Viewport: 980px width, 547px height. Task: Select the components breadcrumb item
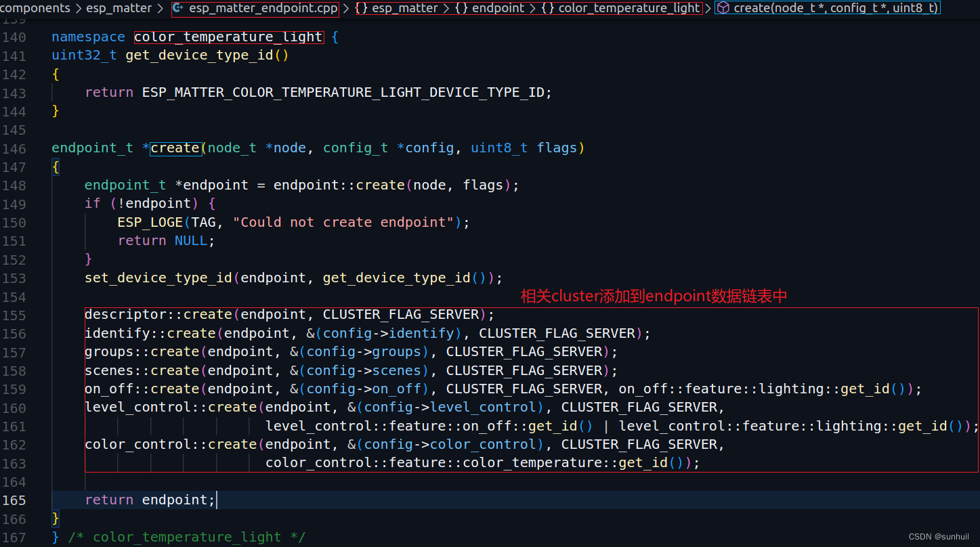tap(35, 8)
